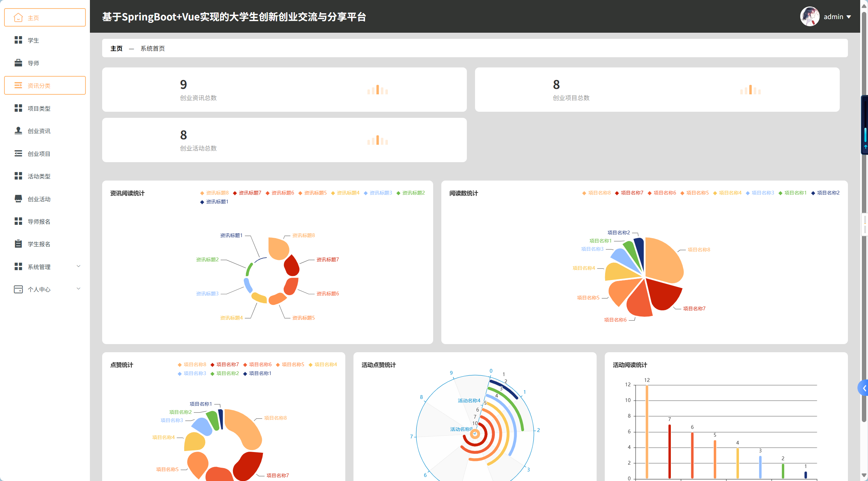Image resolution: width=868 pixels, height=481 pixels.
Task: Click the briefcase icon next to 导师
Action: 18,63
